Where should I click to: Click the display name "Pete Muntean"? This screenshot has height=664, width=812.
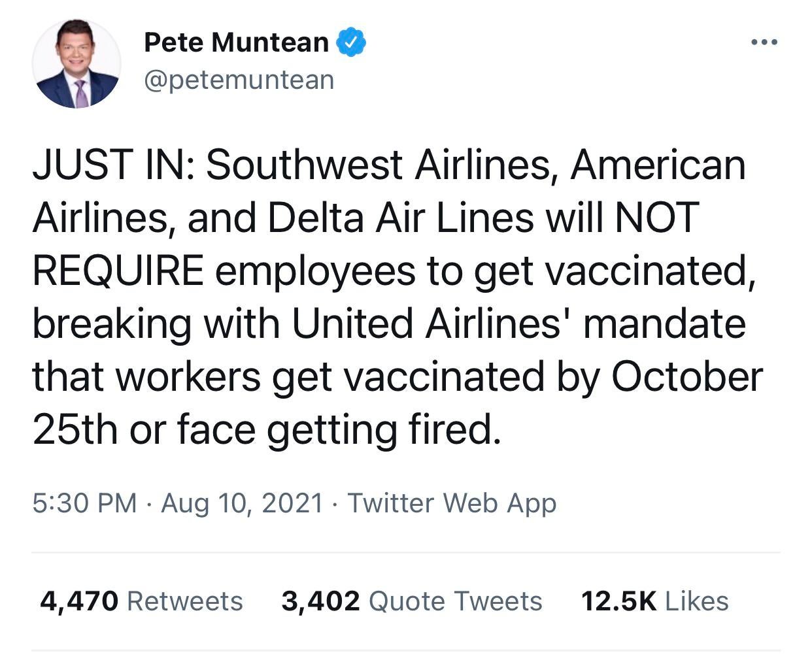[x=236, y=43]
